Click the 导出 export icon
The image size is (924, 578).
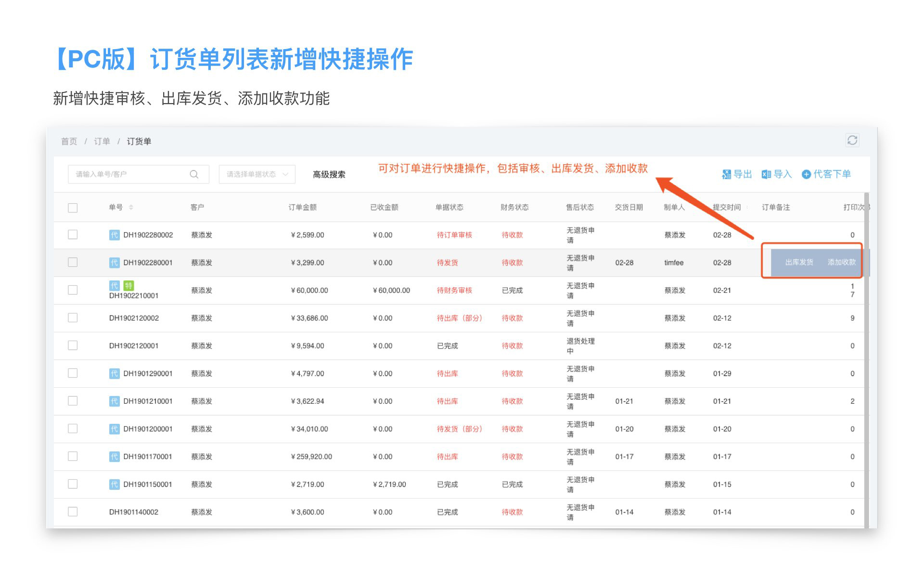coord(726,174)
